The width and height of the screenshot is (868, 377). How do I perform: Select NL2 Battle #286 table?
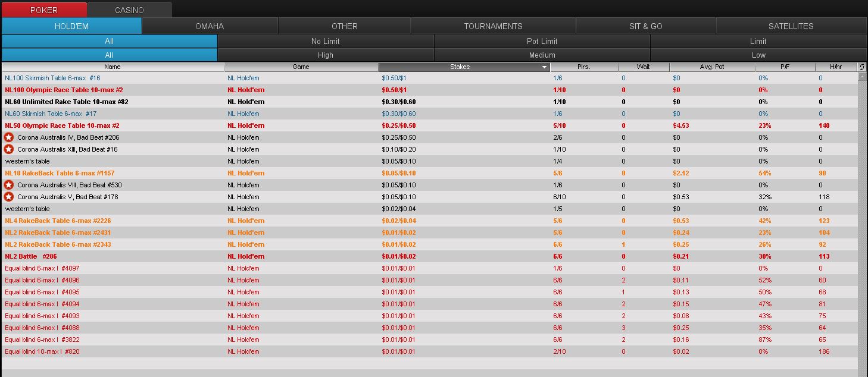coord(429,256)
